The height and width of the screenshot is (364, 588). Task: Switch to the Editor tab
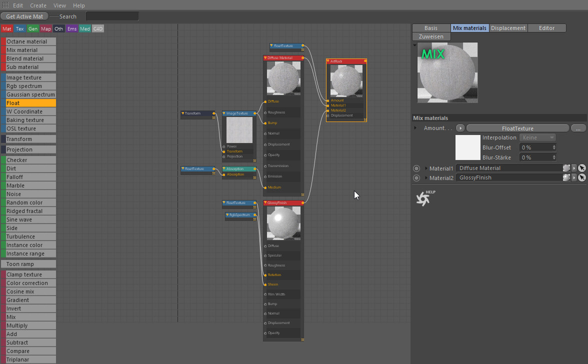coord(547,28)
